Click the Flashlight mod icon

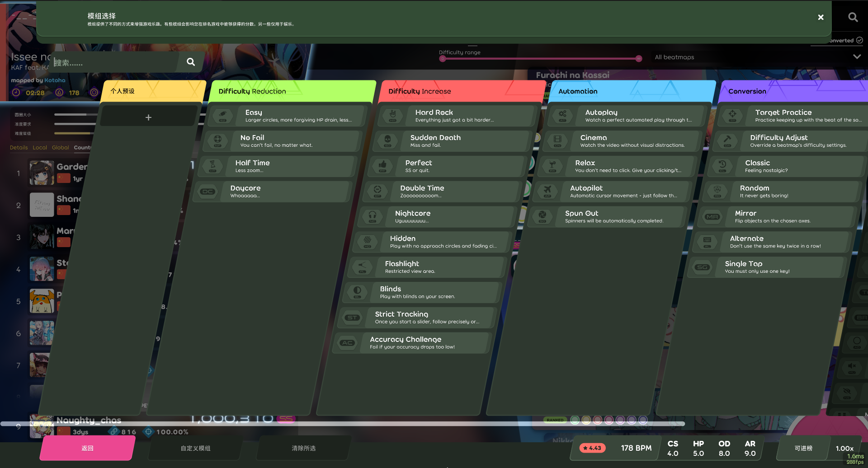click(362, 267)
